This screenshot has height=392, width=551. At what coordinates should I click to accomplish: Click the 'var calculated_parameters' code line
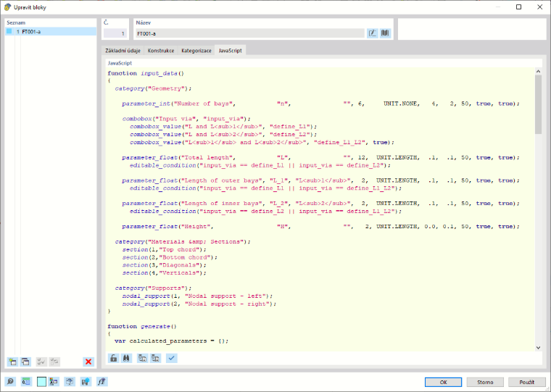pyautogui.click(x=172, y=341)
